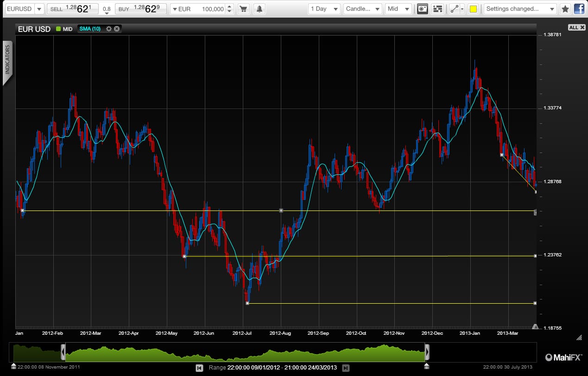
Task: Open the Mid price type dropdown
Action: pyautogui.click(x=398, y=9)
